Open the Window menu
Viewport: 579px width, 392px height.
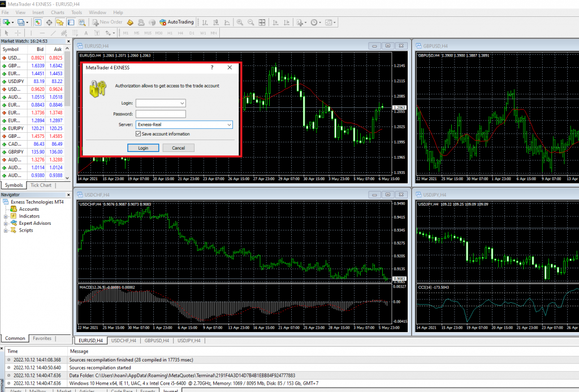97,12
